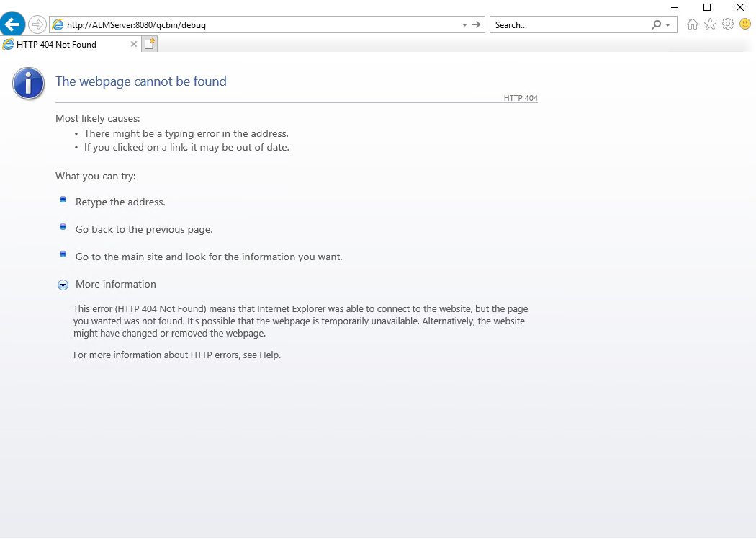The width and height of the screenshot is (756, 539).
Task: Click the information icon next to the error heading
Action: tap(27, 83)
